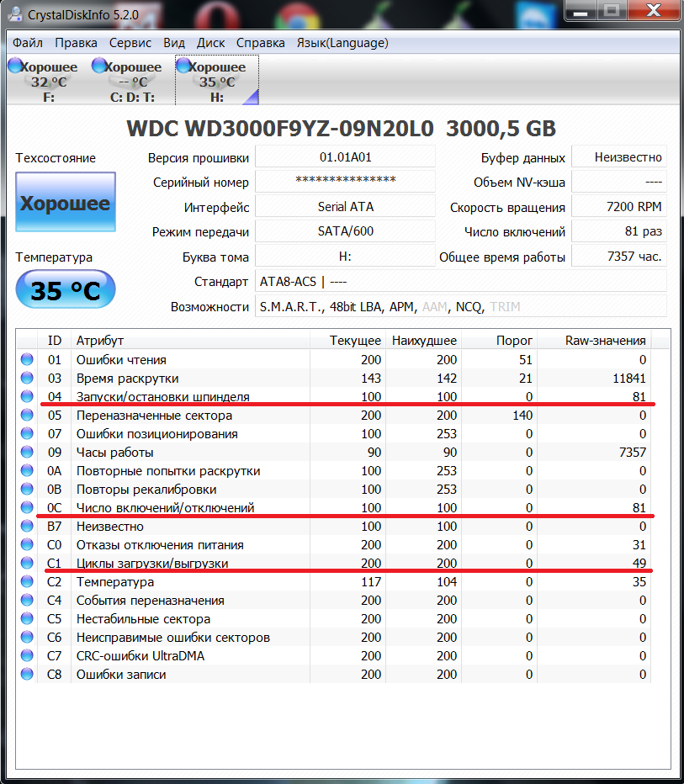Open the Язык(Language) menu
This screenshot has width=684, height=784.
point(342,43)
